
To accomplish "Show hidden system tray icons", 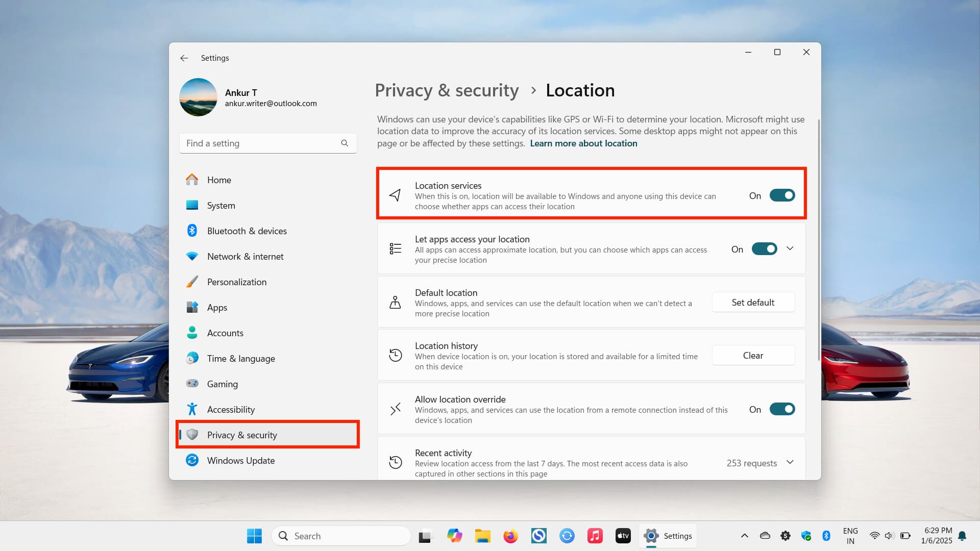I will point(744,536).
